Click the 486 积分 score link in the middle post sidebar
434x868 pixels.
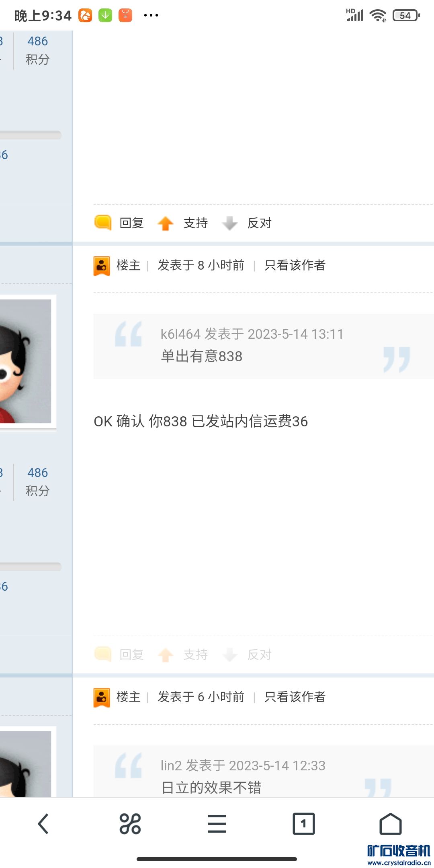click(37, 482)
